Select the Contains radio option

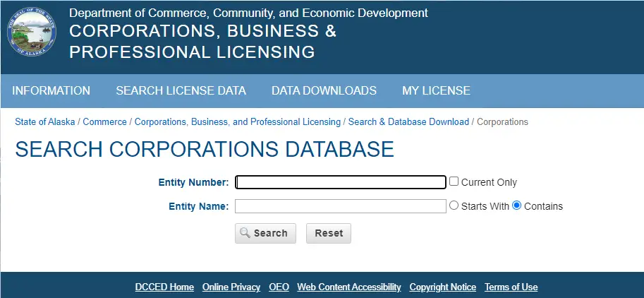516,205
